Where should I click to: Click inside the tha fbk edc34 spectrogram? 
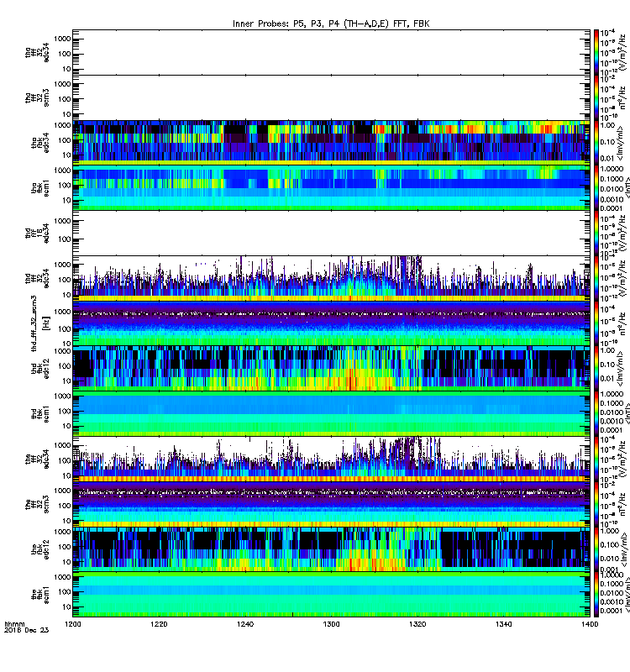pyautogui.click(x=331, y=143)
